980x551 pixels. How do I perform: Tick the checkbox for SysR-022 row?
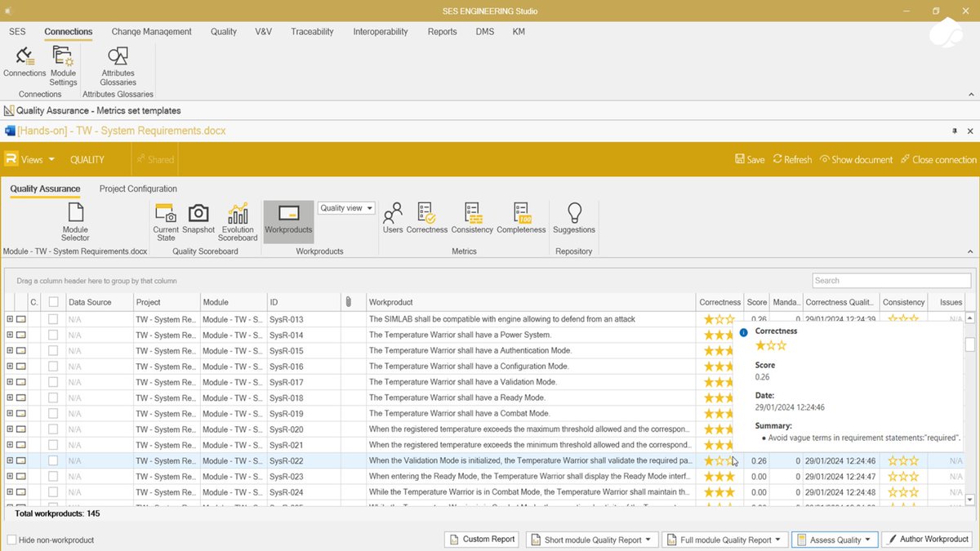coord(53,460)
